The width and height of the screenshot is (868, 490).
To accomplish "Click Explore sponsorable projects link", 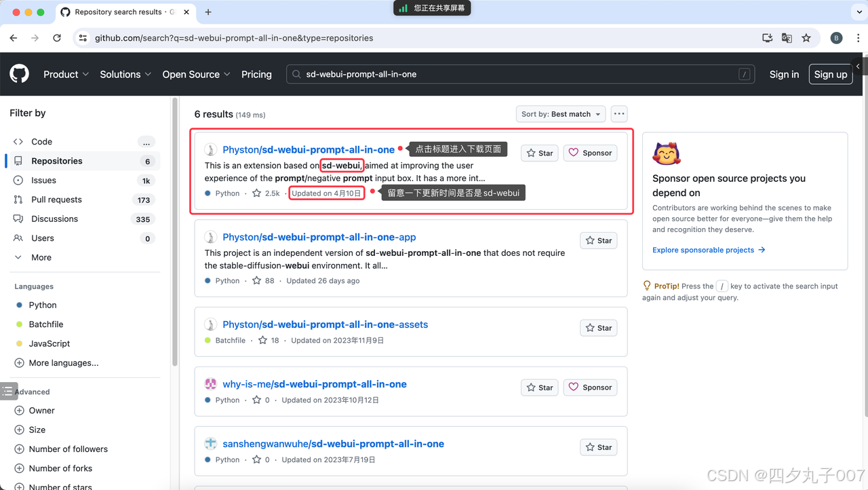I will coord(709,250).
